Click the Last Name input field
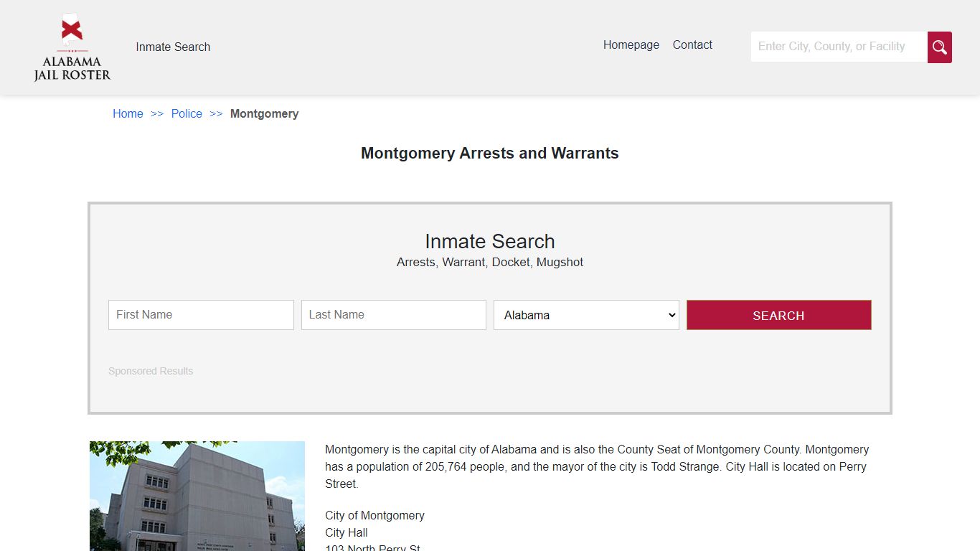The image size is (980, 551). pos(394,315)
